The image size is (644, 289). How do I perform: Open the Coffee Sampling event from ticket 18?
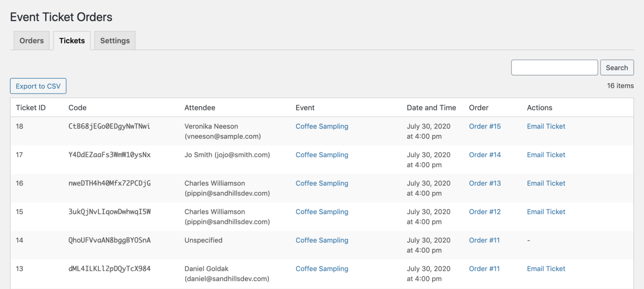pyautogui.click(x=322, y=126)
